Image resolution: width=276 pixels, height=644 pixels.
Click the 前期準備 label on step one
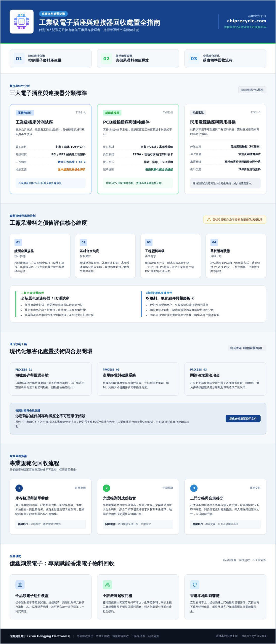click(80, 488)
